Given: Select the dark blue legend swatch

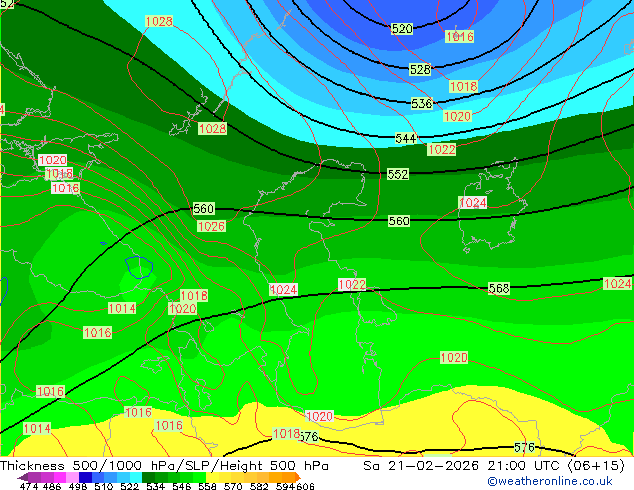Looking at the screenshot, I should pos(85,477).
